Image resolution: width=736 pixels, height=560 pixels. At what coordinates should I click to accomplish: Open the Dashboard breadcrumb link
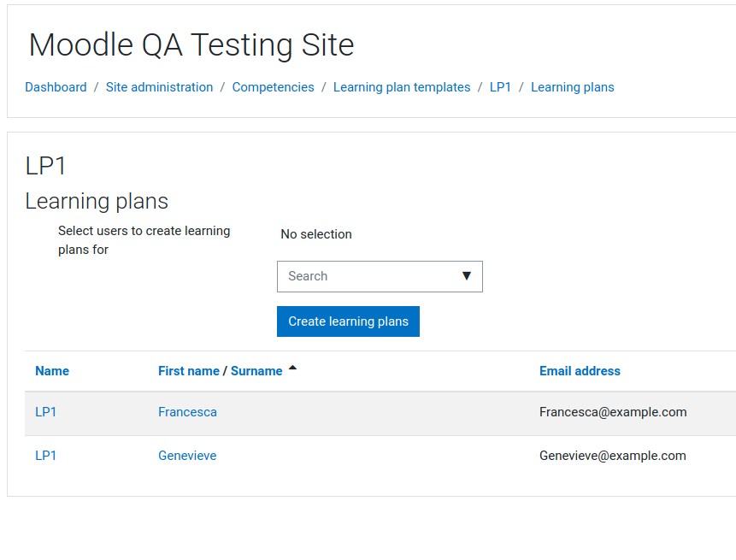tap(56, 87)
